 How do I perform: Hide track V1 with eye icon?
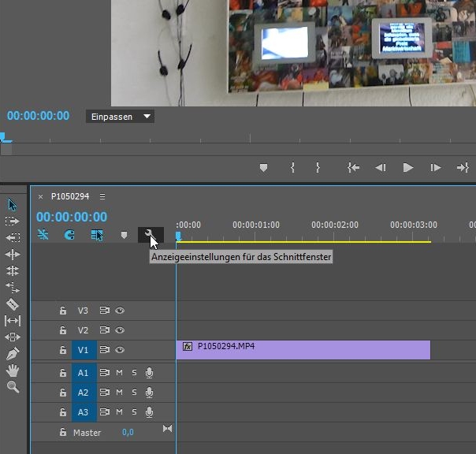[x=120, y=350]
